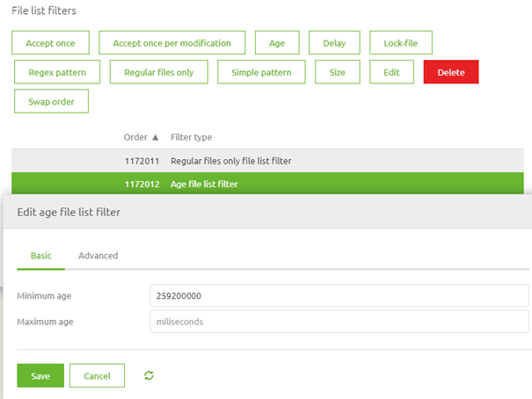Screen dimensions: 532x399
Task: Cancel editing the age filter
Action: click(97, 375)
